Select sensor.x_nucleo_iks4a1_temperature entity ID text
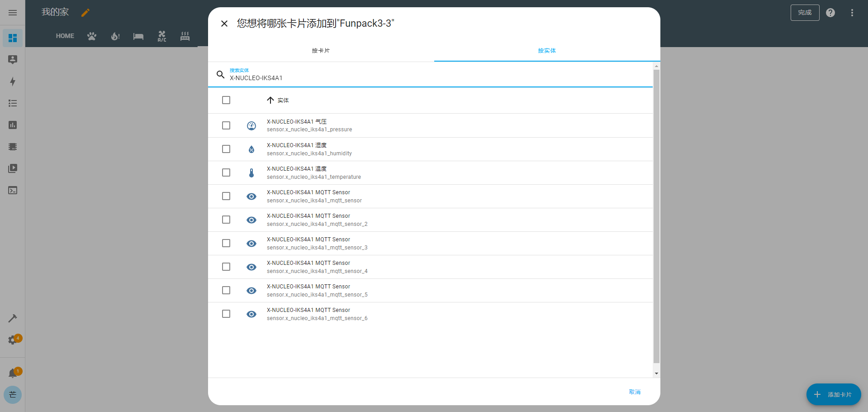 (x=314, y=177)
